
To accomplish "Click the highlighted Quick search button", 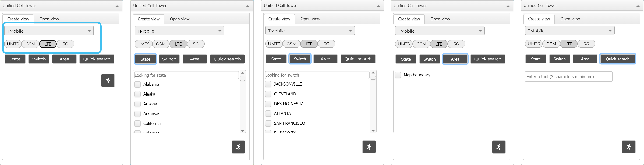I will tap(617, 59).
